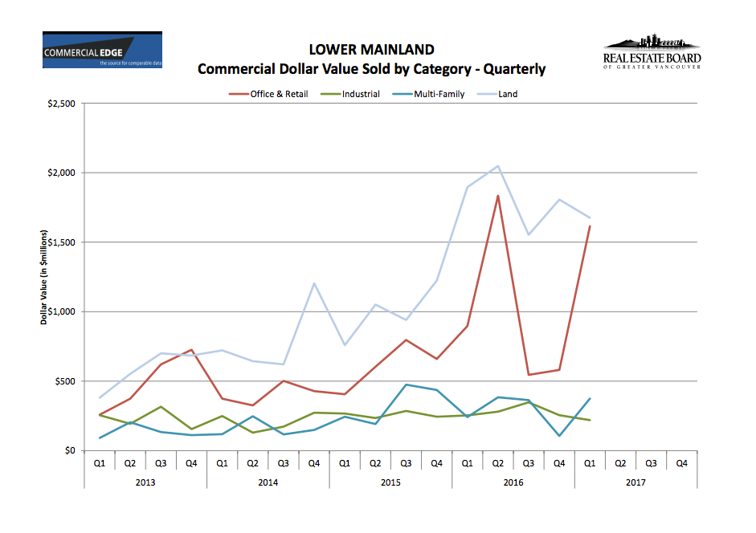
Task: Click the Multi-Family low point at 2016 Q4
Action: pyautogui.click(x=559, y=436)
